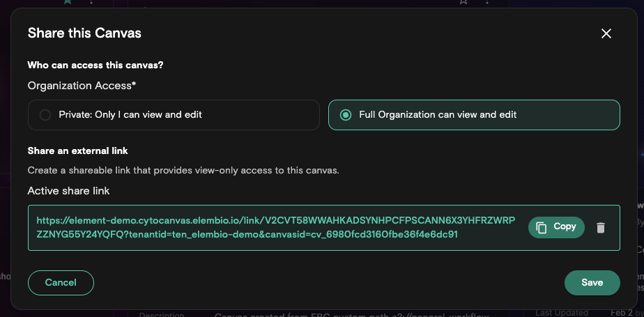
Task: Click 'Who can access this canvas?' heading
Action: click(95, 65)
